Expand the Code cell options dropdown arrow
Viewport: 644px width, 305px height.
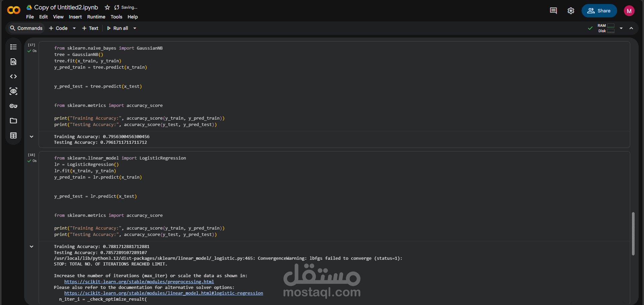(74, 28)
